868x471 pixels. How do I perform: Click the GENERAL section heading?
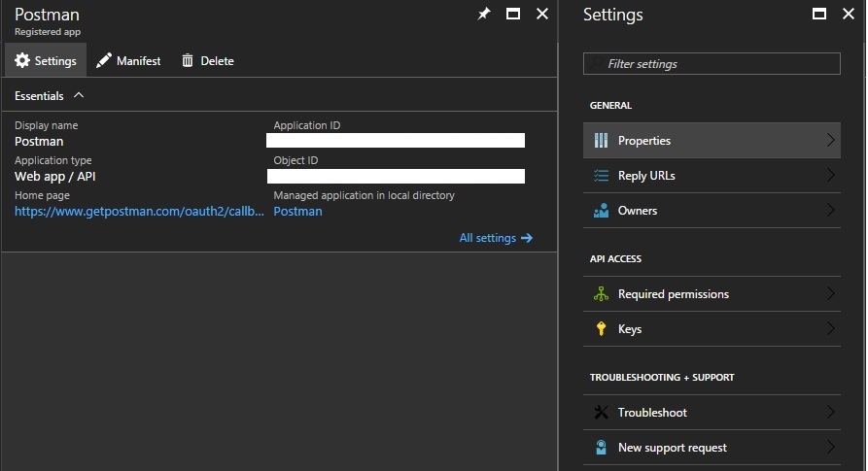point(610,105)
